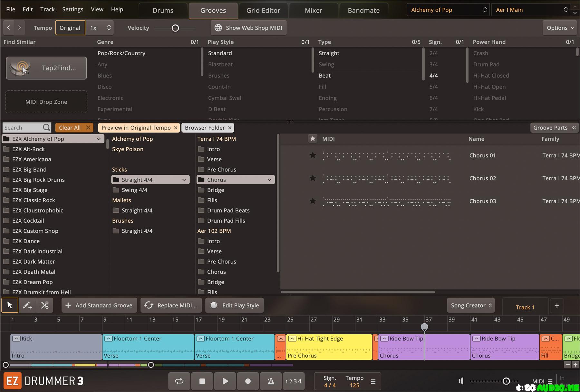Screen dimensions: 580x392
Task: Open the Kick Intro block menu
Action: click(16, 339)
